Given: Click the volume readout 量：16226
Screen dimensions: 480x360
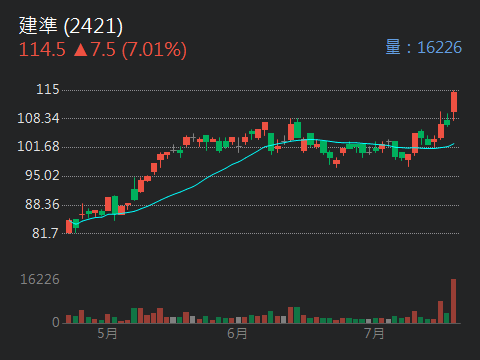Looking at the screenshot, I should (x=424, y=47).
